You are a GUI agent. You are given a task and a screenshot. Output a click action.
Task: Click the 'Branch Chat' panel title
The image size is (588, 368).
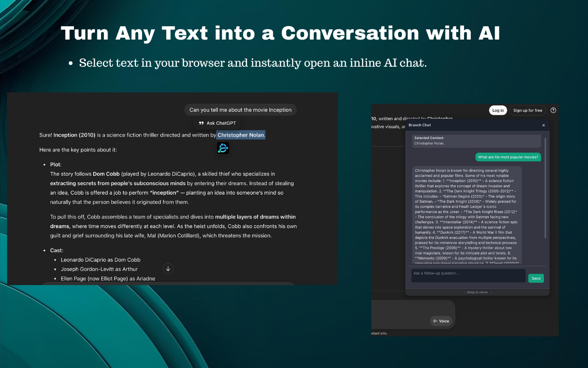coord(420,125)
